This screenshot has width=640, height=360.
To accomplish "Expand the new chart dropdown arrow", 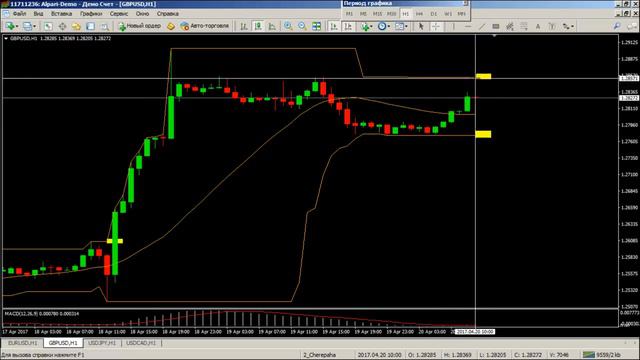I will click(17, 26).
